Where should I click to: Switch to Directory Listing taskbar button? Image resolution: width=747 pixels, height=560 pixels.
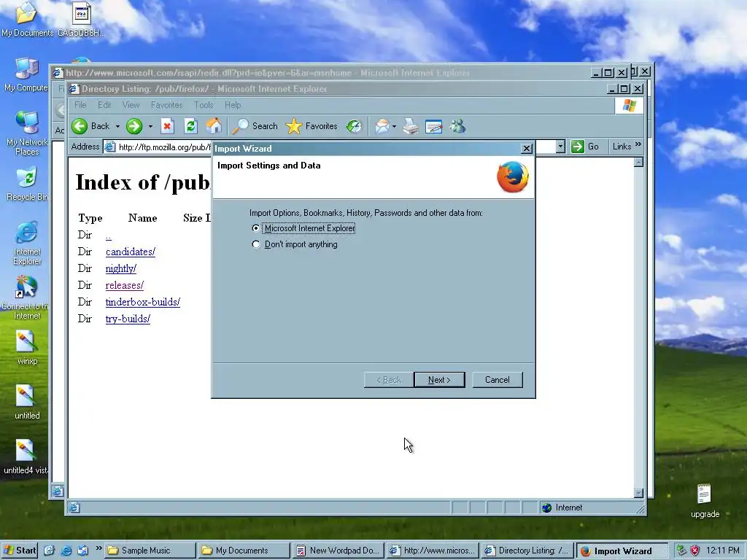[x=527, y=551]
